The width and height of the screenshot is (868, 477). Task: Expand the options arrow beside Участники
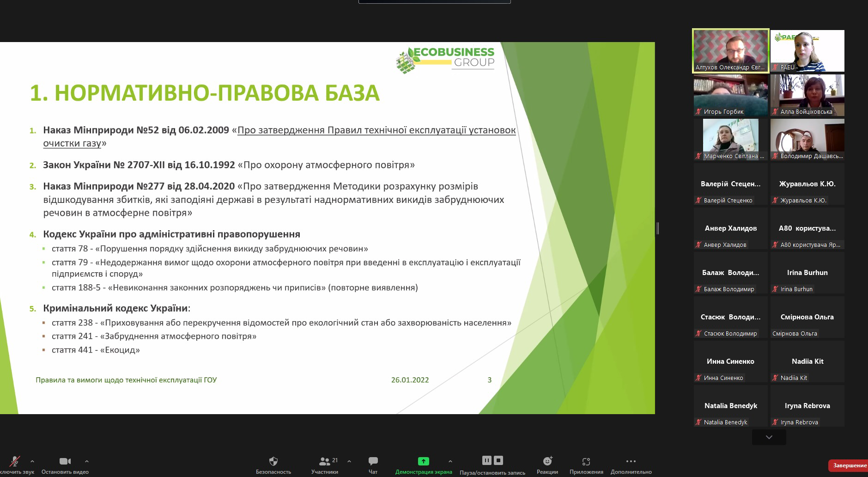(x=349, y=461)
